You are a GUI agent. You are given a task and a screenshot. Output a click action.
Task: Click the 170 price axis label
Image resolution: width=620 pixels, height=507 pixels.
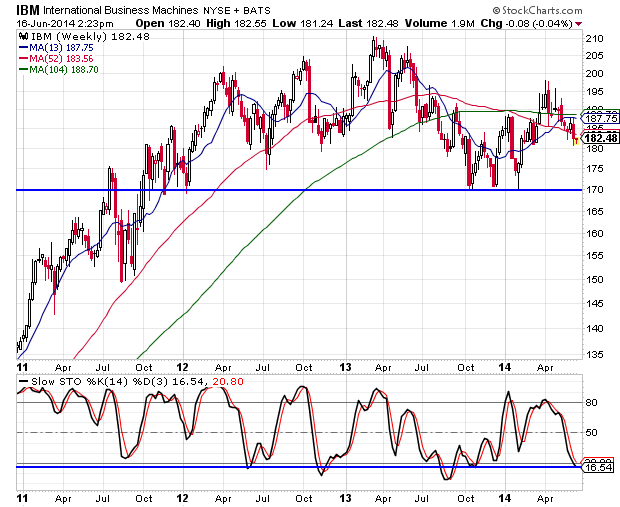point(595,190)
